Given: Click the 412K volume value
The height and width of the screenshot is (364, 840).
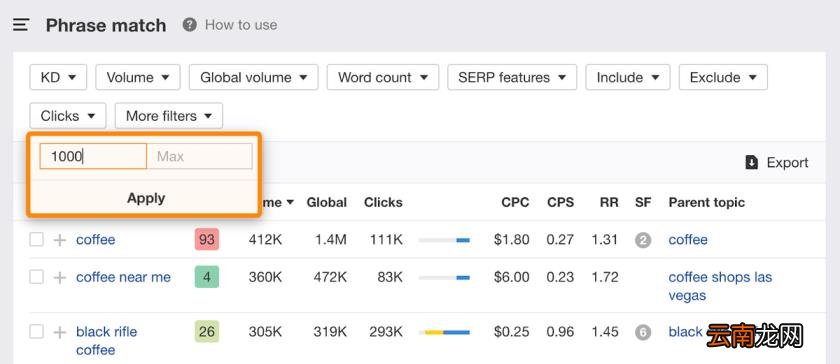Looking at the screenshot, I should coord(265,240).
